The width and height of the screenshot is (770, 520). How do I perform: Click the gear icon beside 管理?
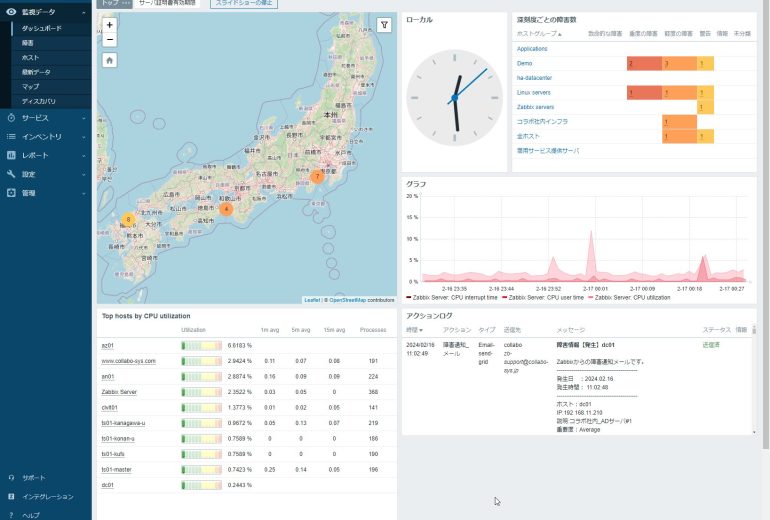tap(11, 193)
